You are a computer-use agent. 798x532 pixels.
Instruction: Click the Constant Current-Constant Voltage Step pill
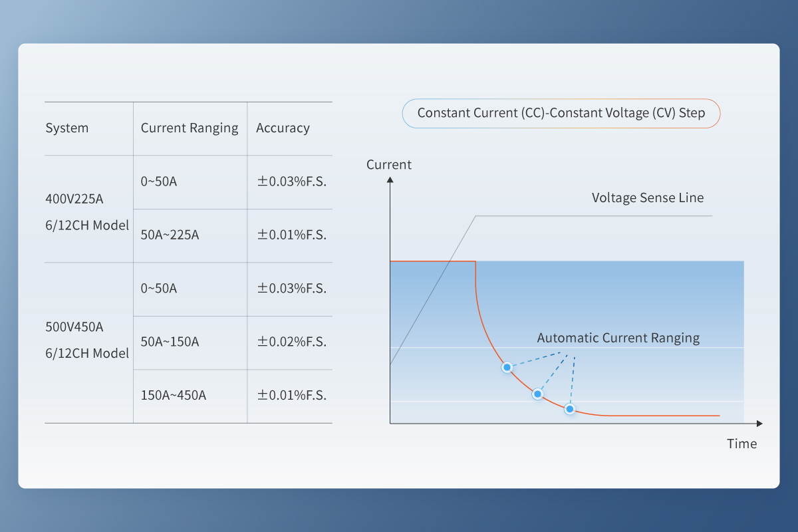coord(561,114)
